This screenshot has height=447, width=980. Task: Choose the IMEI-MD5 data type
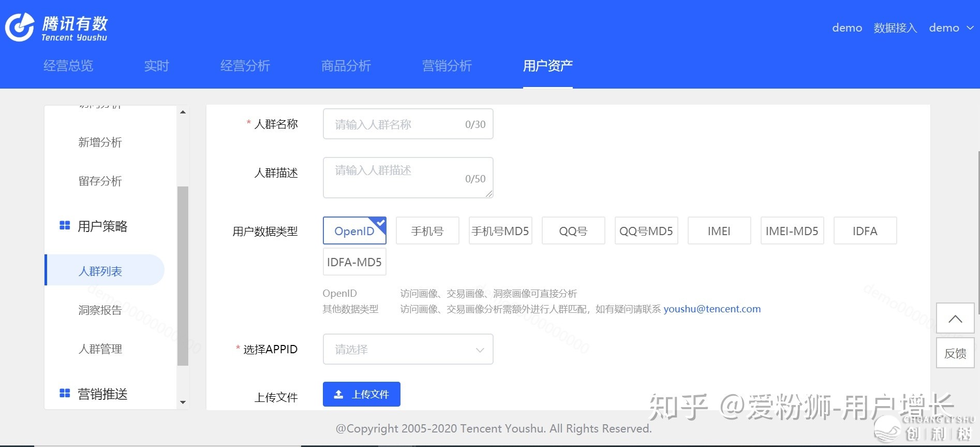[792, 231]
